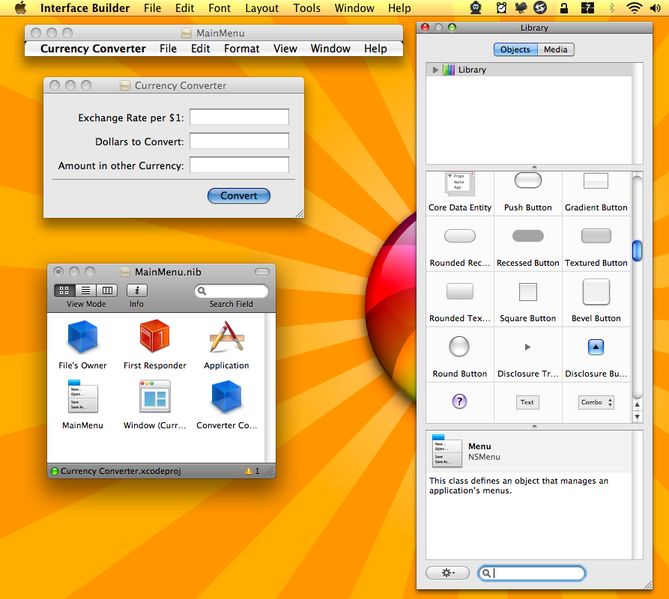
Task: Open Interface Builder's Tools menu
Action: tap(307, 8)
